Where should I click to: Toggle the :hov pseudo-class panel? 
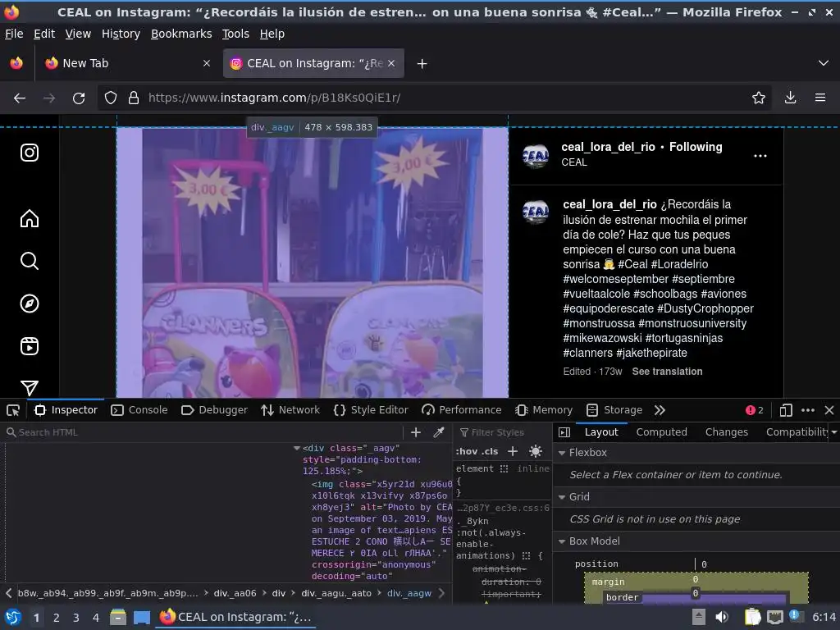[466, 451]
